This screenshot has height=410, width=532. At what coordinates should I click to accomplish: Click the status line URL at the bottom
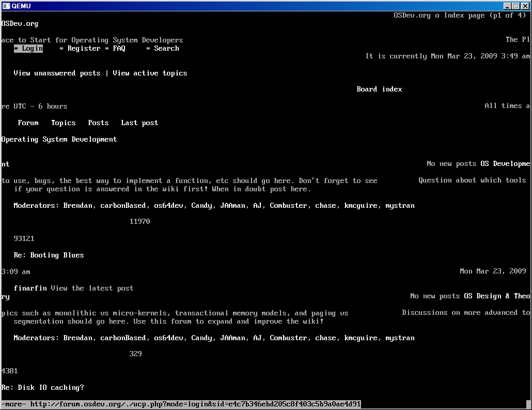195,404
